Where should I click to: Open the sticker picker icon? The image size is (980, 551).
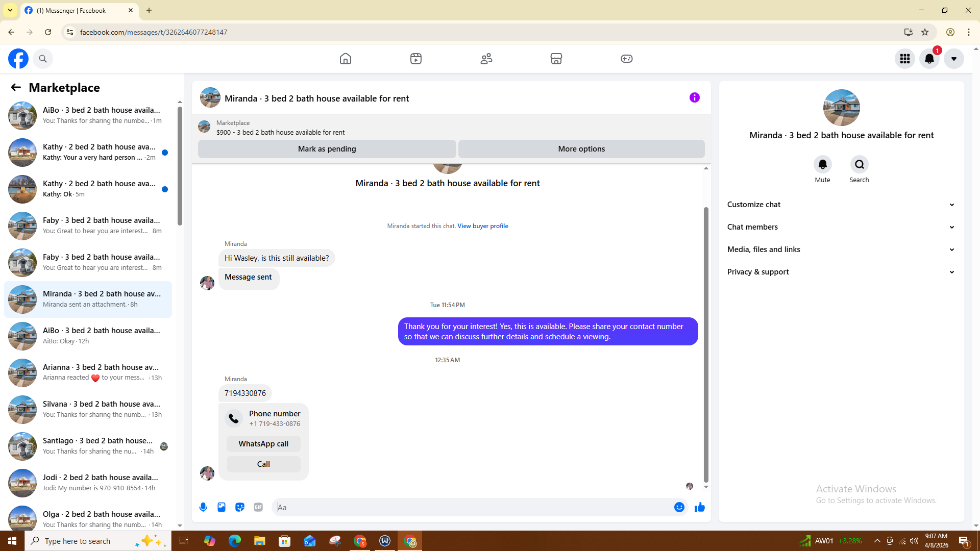pos(240,507)
